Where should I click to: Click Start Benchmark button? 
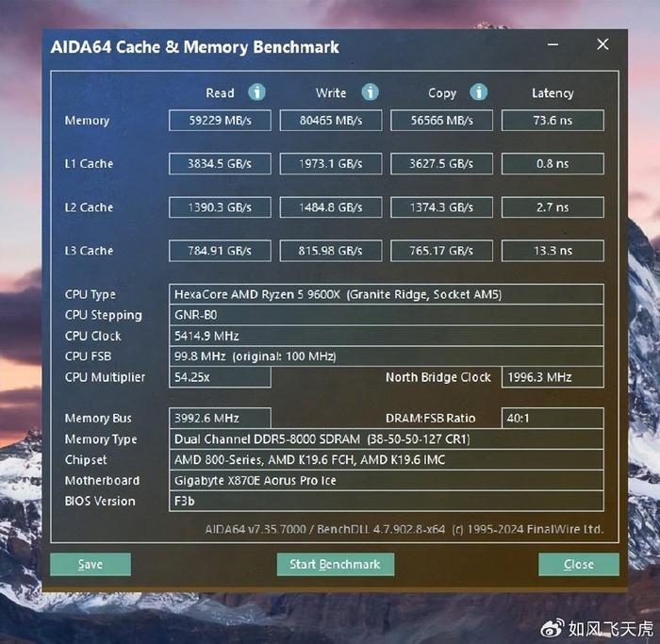pos(336,564)
